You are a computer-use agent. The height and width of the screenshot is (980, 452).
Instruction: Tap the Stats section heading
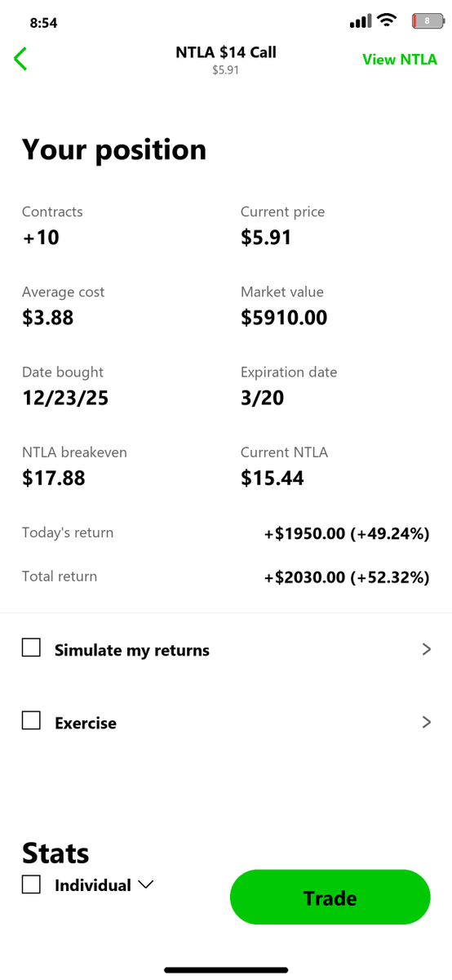coord(55,853)
